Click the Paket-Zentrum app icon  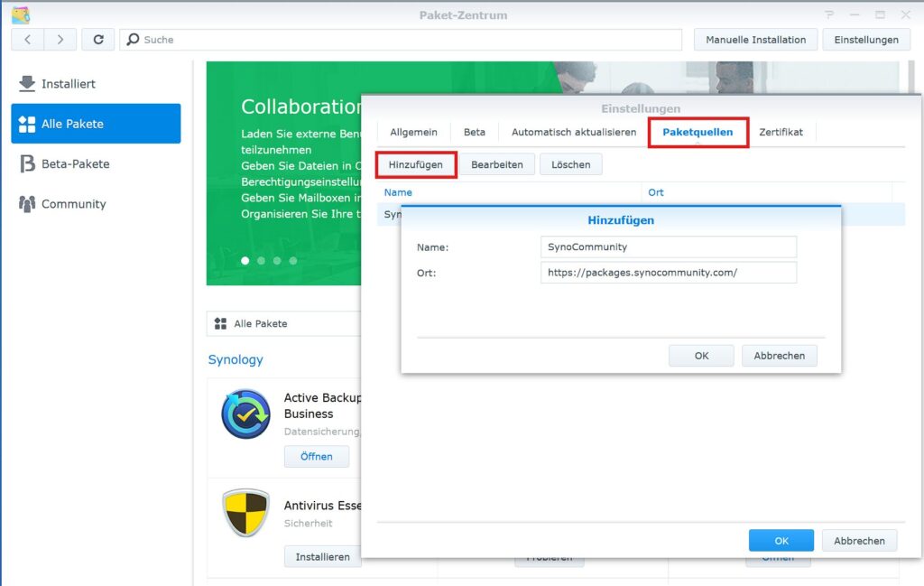20,14
